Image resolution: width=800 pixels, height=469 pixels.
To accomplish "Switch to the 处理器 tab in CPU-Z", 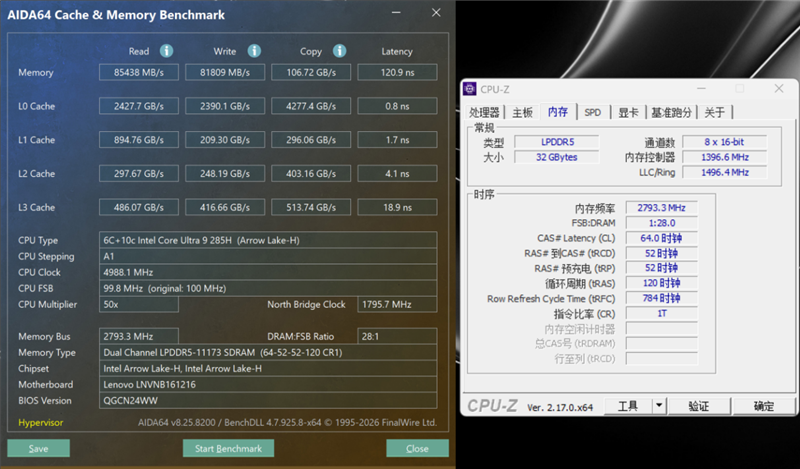I will pos(484,112).
